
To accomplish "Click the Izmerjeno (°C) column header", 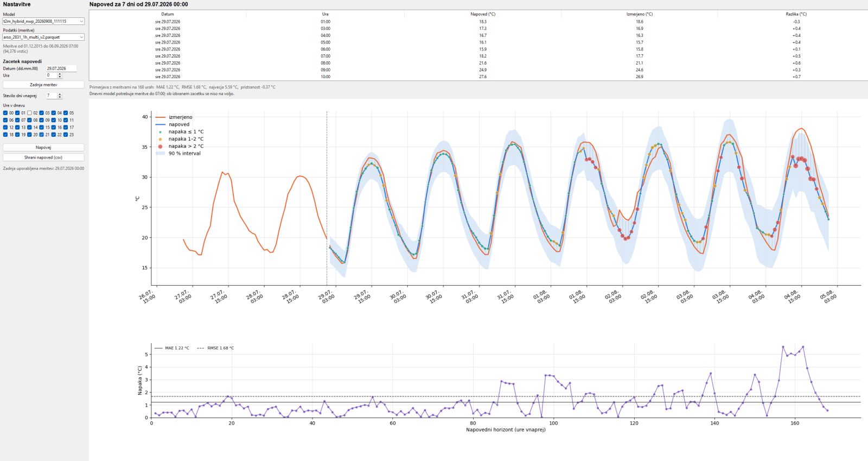I will tap(640, 14).
